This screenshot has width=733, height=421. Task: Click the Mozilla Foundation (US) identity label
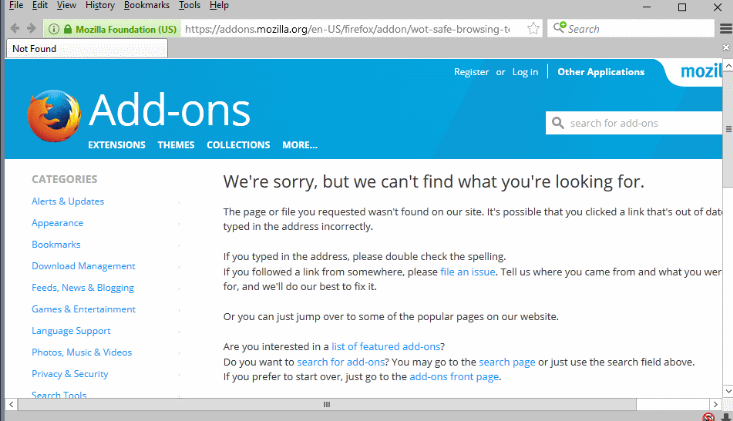pyautogui.click(x=126, y=29)
